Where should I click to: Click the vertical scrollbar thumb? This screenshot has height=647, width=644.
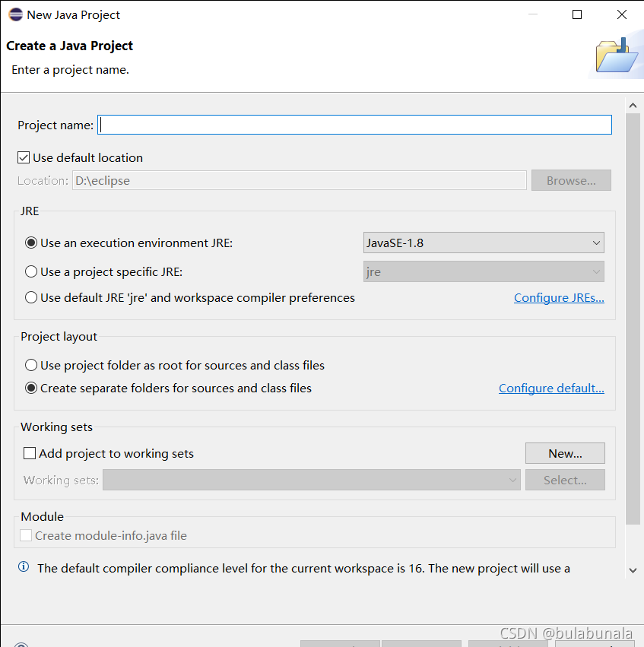click(633, 319)
